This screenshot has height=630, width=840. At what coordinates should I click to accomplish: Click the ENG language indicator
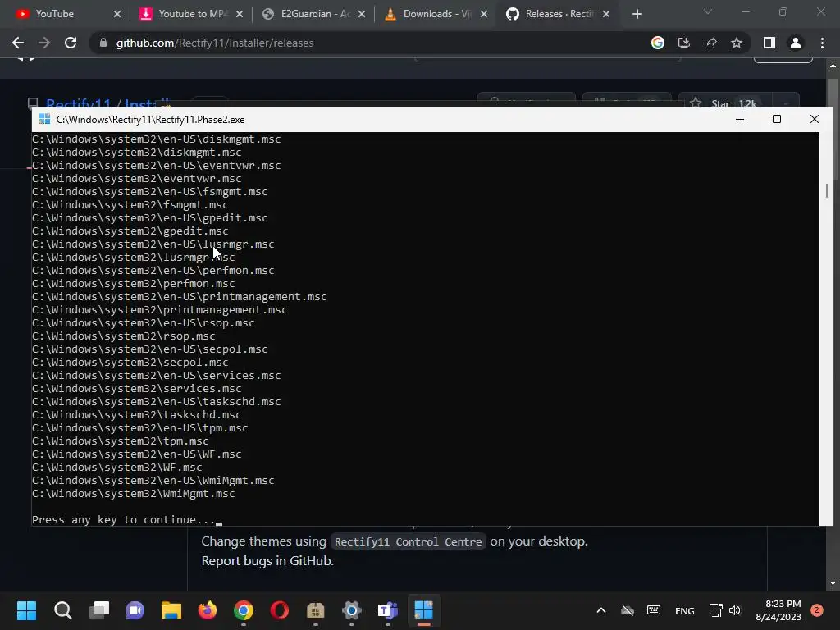tap(685, 610)
